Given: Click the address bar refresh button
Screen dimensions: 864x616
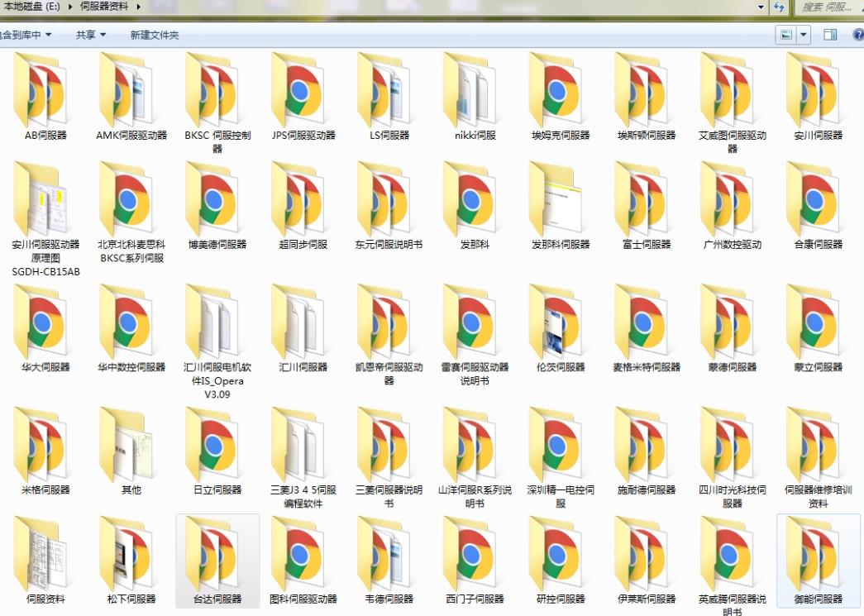Looking at the screenshot, I should coord(779,7).
